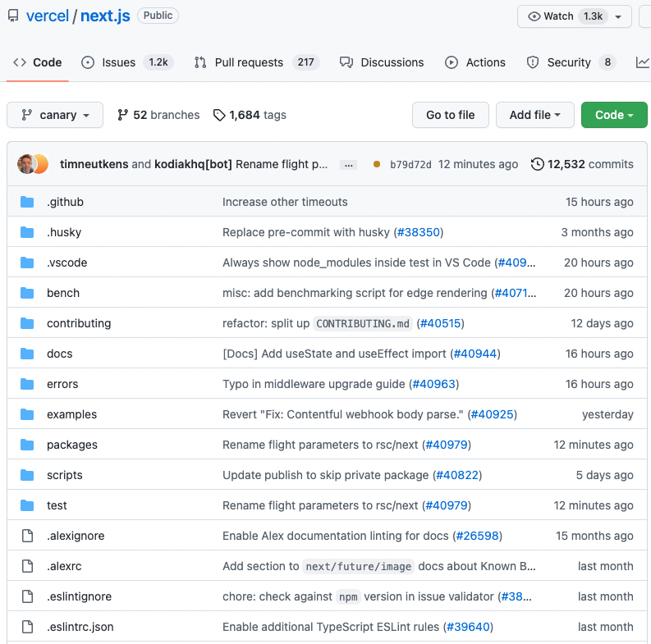Click the examples folder icon

point(27,414)
